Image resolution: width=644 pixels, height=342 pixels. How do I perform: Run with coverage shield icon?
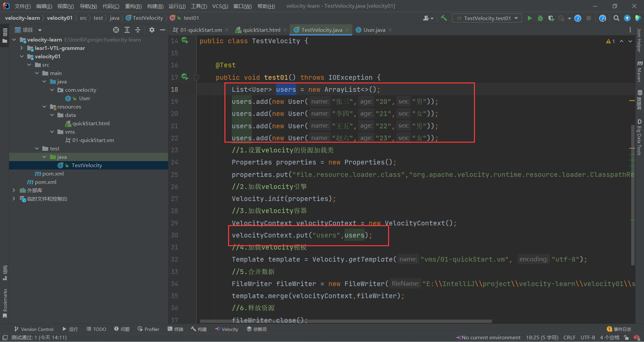[x=551, y=18]
